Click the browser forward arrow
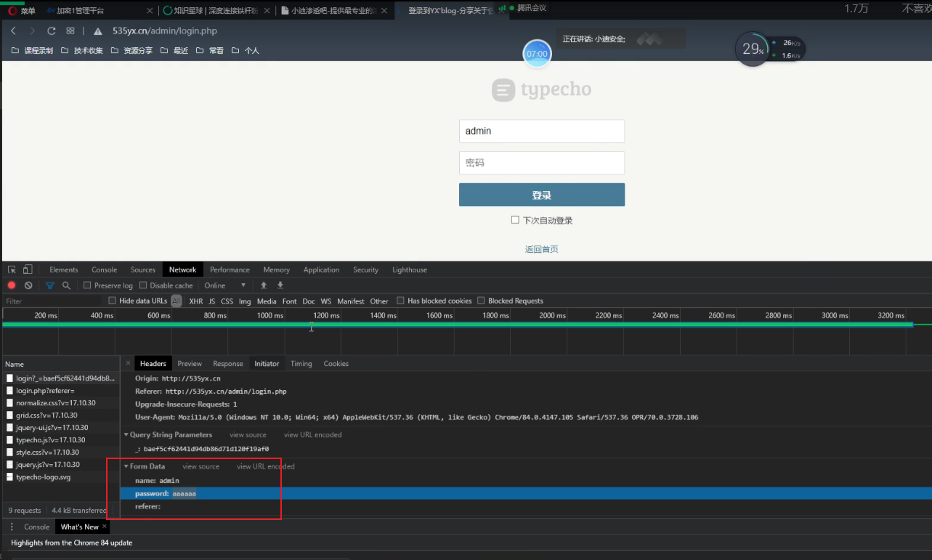The height and width of the screenshot is (560, 932). point(32,31)
